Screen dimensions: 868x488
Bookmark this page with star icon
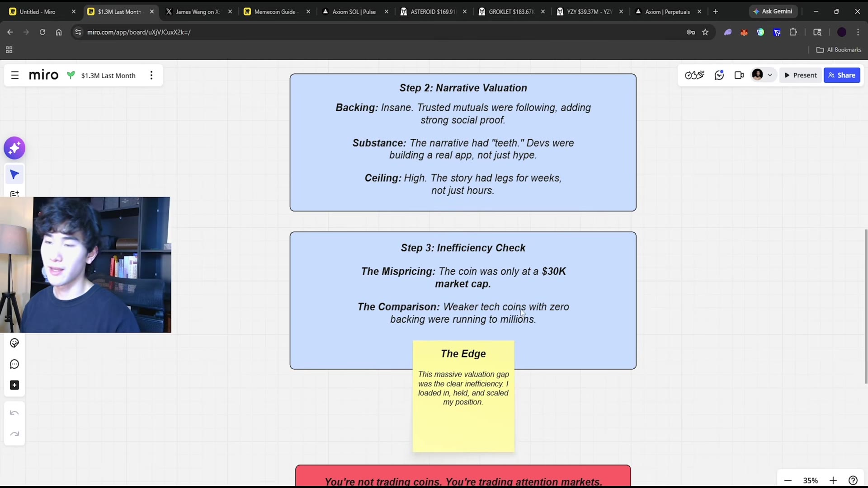(705, 32)
